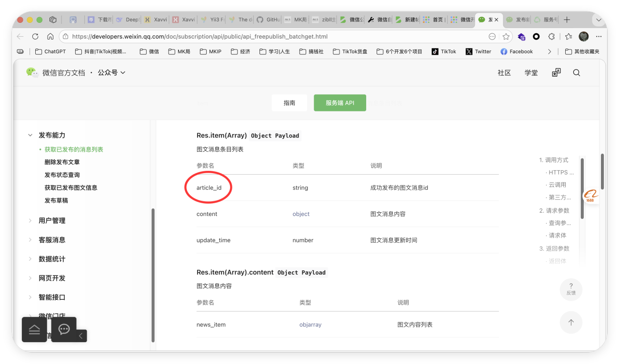Expand the 用户管理 sidebar section
619x364 pixels.
52,221
